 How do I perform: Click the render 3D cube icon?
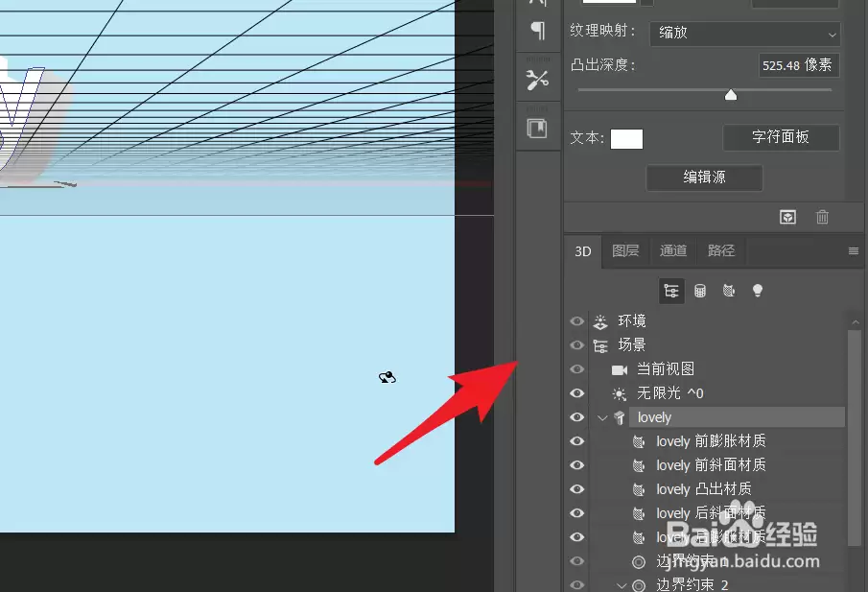[787, 217]
